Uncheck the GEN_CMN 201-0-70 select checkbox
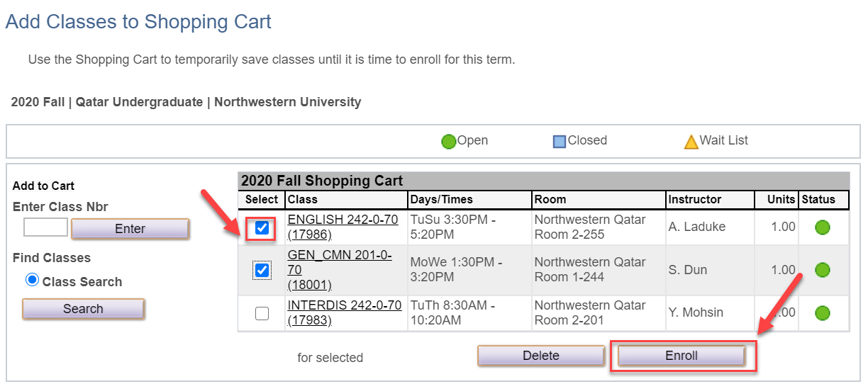 coord(262,270)
